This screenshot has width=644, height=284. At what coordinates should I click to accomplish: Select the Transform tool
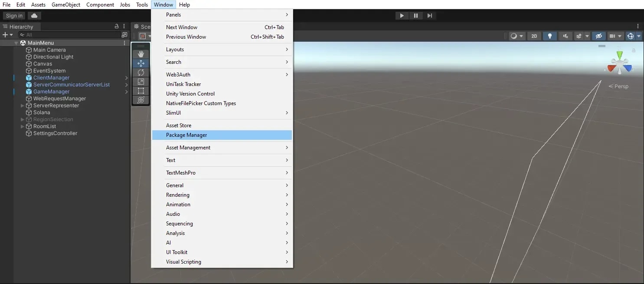[x=141, y=100]
